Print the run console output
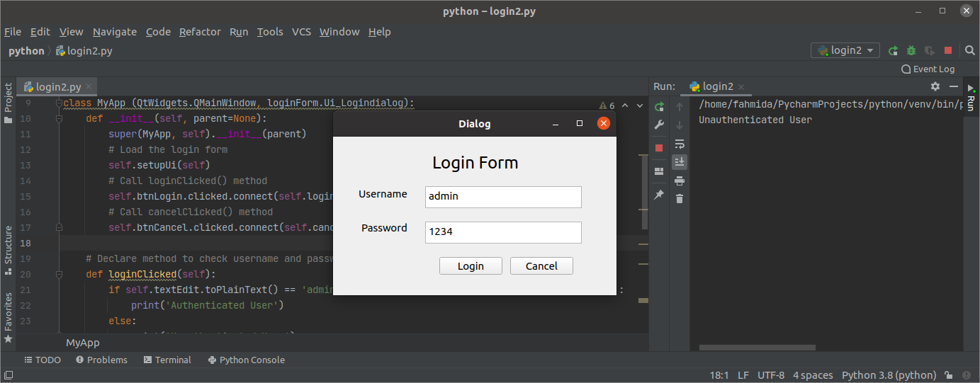This screenshot has width=980, height=383. pyautogui.click(x=680, y=181)
